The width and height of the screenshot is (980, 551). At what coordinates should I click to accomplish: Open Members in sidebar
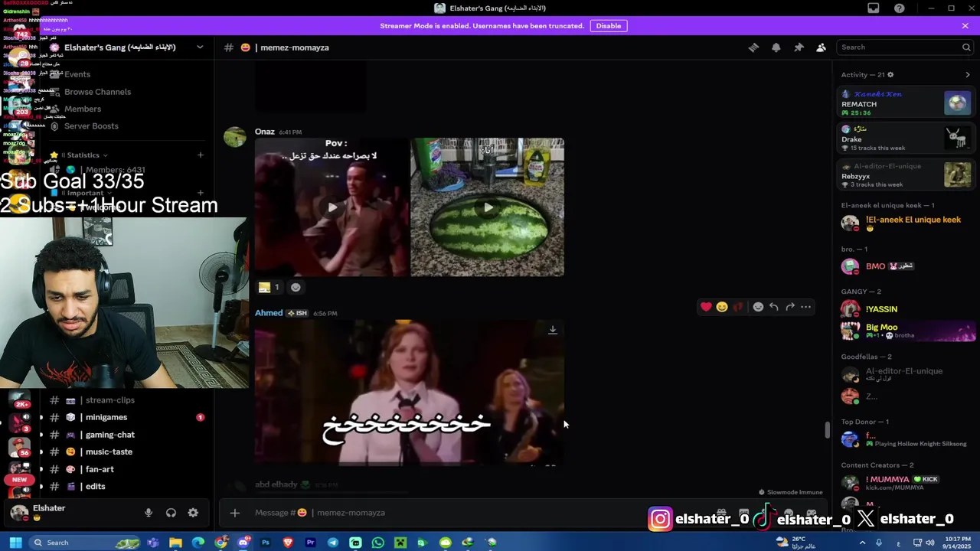pos(83,109)
